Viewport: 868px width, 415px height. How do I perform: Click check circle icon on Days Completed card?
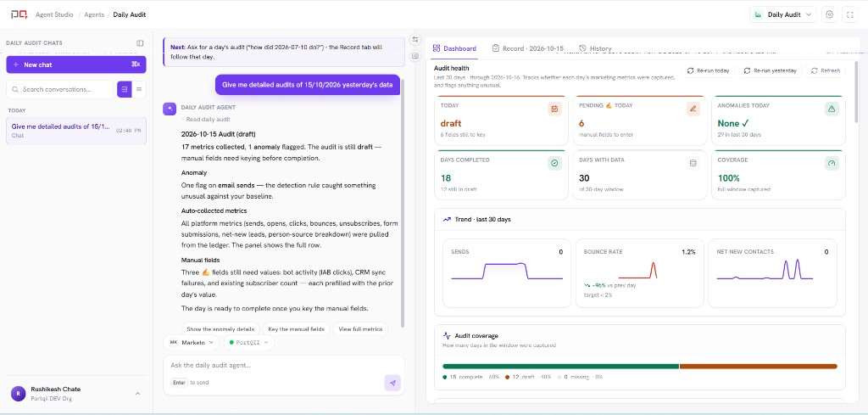[x=554, y=163]
